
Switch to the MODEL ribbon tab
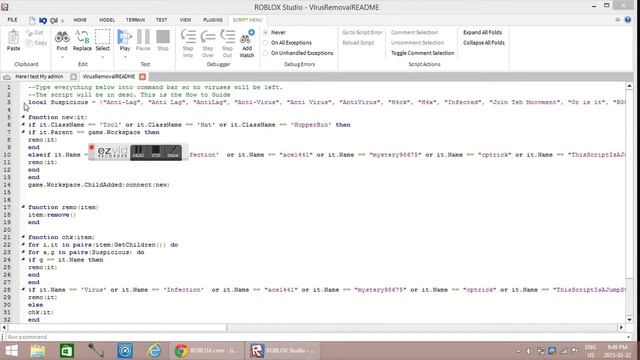pos(107,20)
